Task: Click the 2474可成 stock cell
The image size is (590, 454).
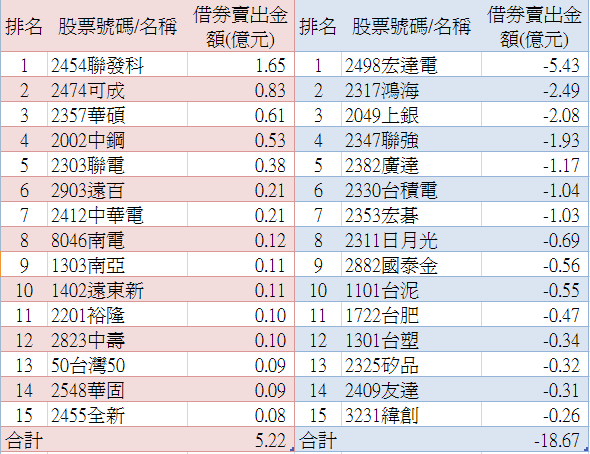Action: (x=117, y=90)
